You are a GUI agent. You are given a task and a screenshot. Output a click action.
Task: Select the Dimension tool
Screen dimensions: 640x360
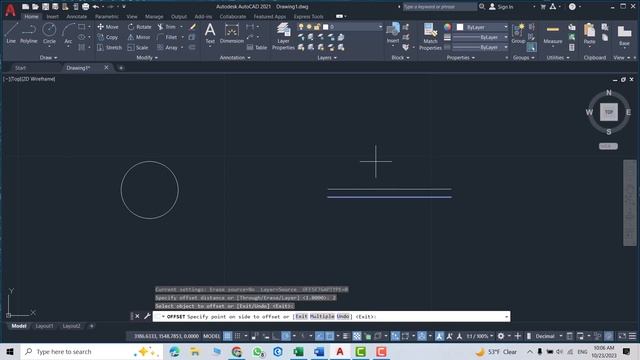tap(231, 33)
